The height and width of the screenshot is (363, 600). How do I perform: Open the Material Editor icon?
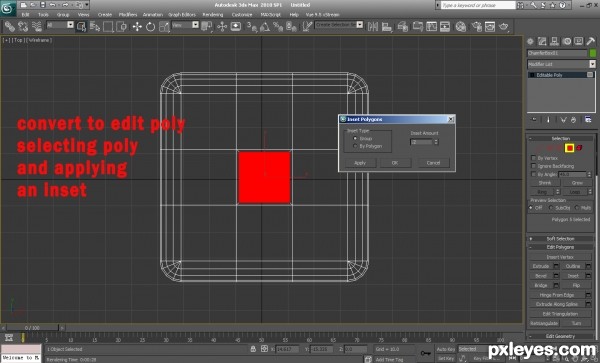pos(461,26)
